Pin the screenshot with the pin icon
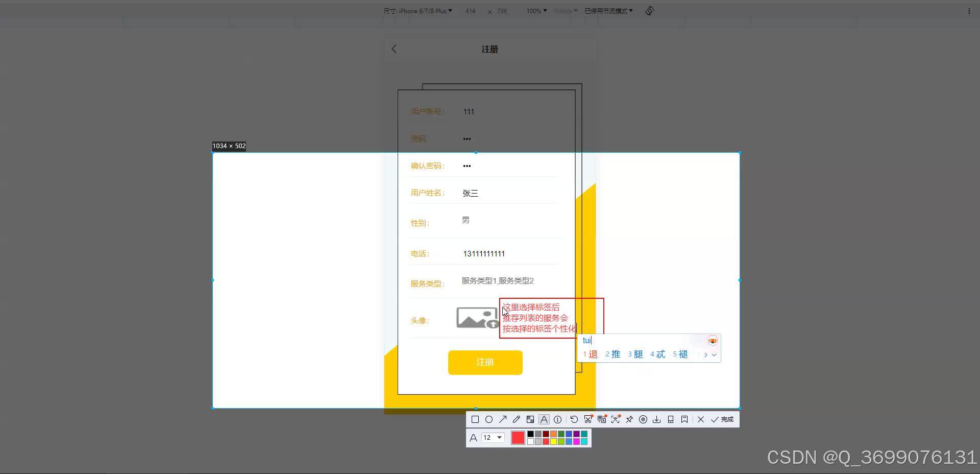This screenshot has height=474, width=980. pos(629,419)
